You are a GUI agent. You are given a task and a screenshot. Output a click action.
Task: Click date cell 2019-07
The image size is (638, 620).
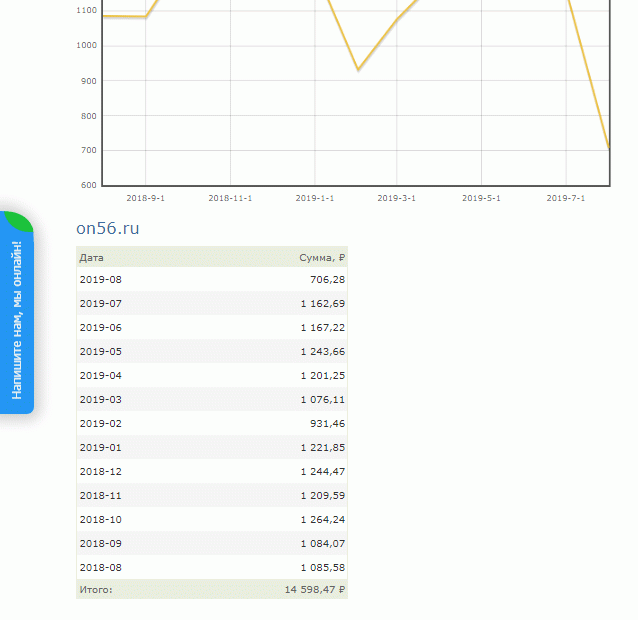click(101, 303)
